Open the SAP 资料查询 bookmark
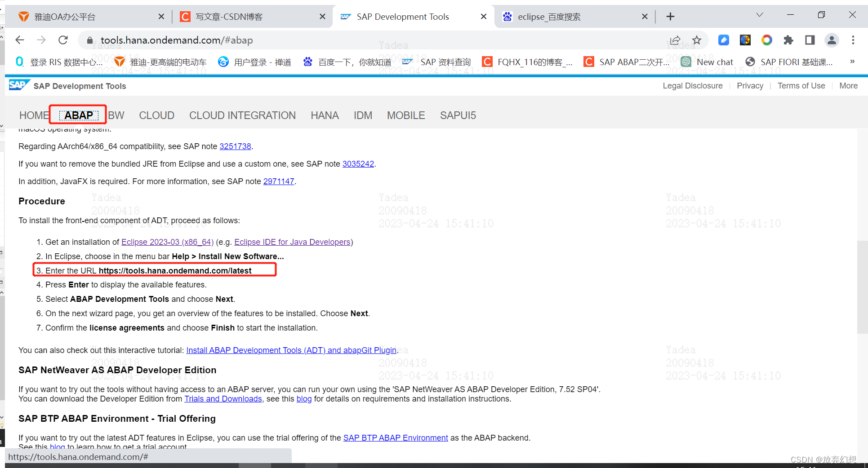Screen dimensions: 868x468 tap(436, 62)
